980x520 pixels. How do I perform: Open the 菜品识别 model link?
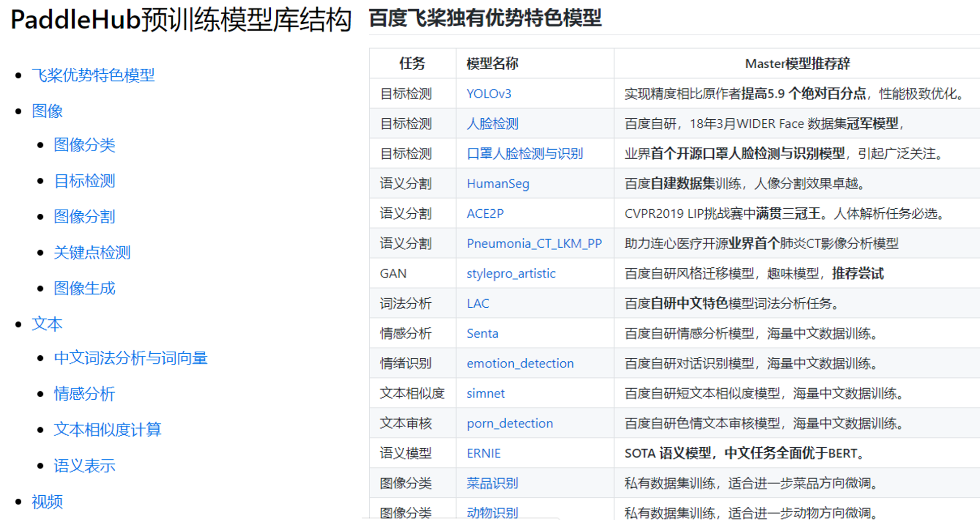pos(492,483)
